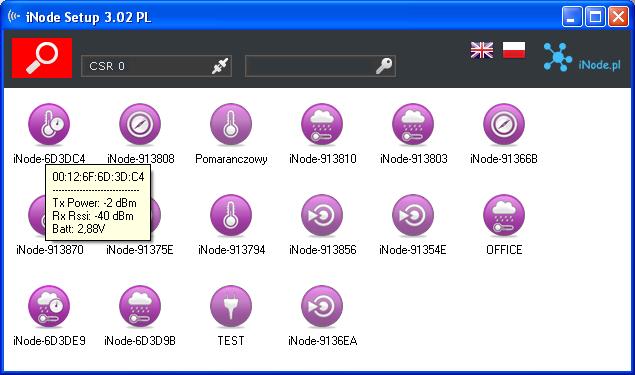Click the app icon in title bar

pos(14,17)
